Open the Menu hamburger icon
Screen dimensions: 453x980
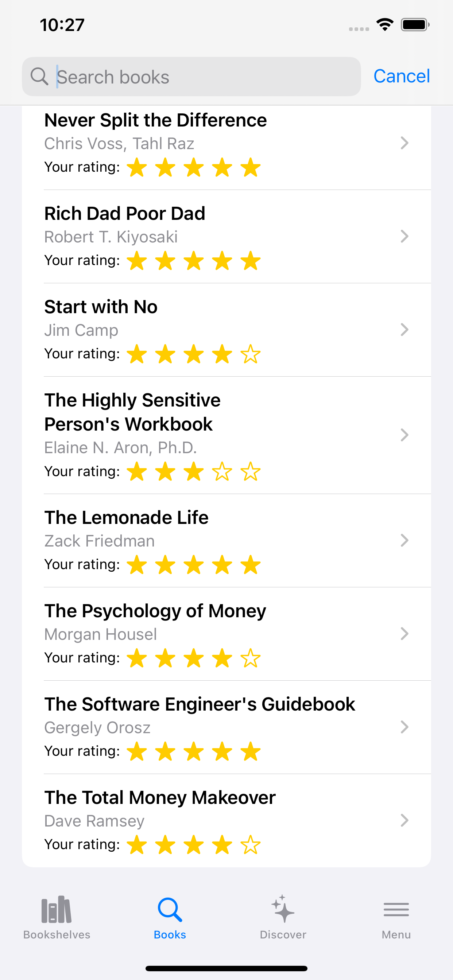pyautogui.click(x=396, y=910)
